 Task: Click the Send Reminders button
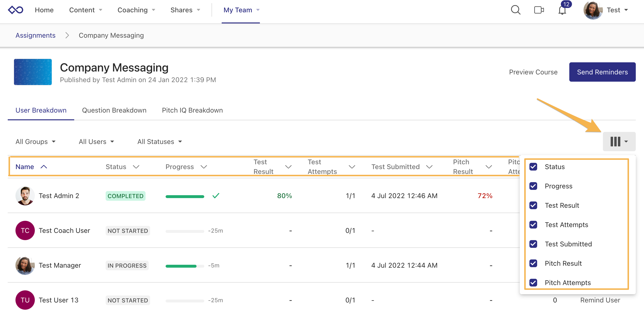pyautogui.click(x=602, y=72)
